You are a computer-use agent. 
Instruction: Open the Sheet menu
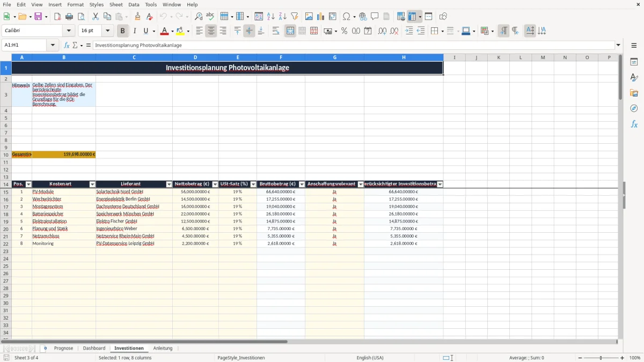point(116,4)
